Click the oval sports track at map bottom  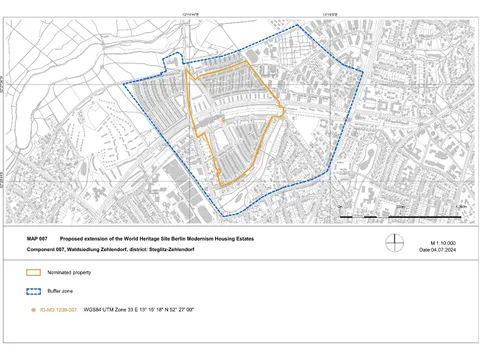205,213
